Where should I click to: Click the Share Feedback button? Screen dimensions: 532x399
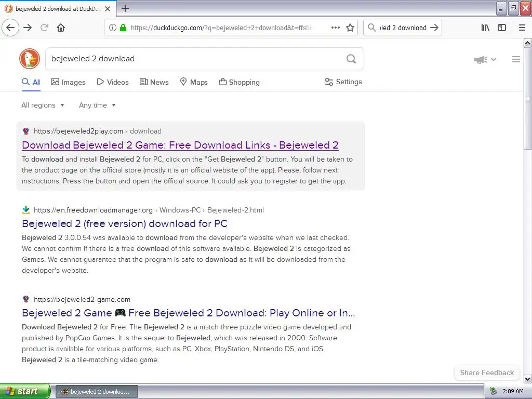(x=487, y=373)
